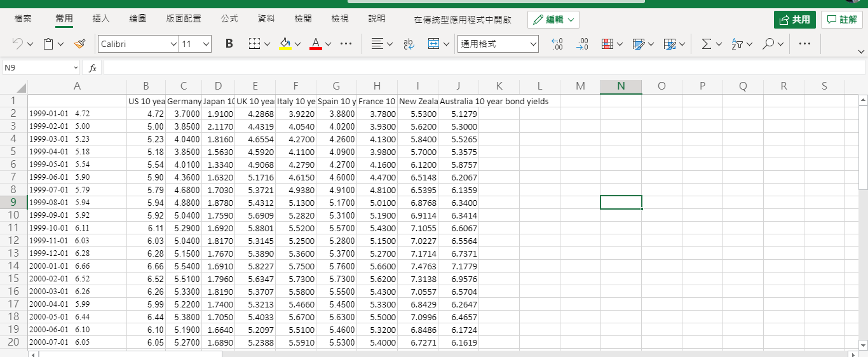Apply the red font color
This screenshot has width=868, height=357.
315,44
